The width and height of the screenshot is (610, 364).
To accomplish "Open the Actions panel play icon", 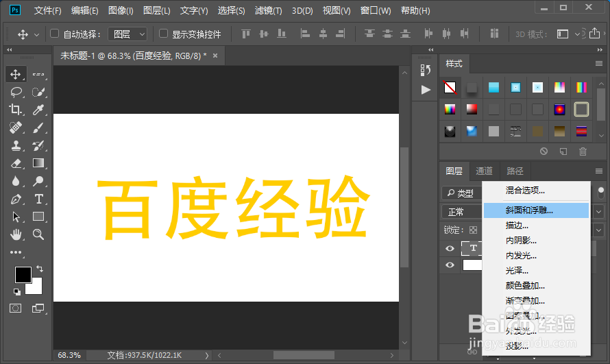I will click(426, 90).
